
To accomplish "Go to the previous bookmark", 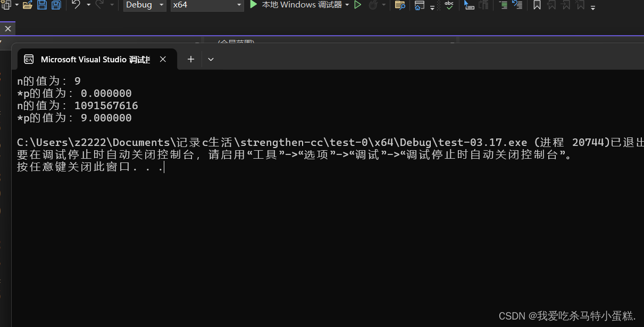I will [551, 5].
